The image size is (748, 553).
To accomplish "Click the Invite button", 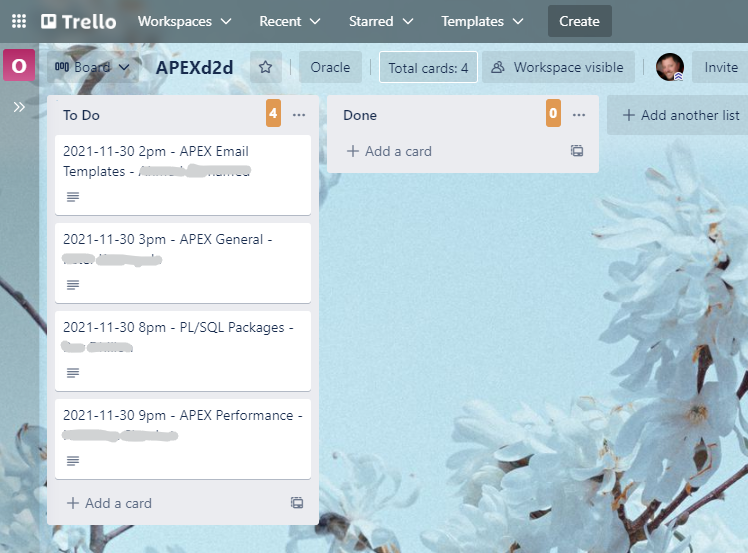I will (721, 67).
